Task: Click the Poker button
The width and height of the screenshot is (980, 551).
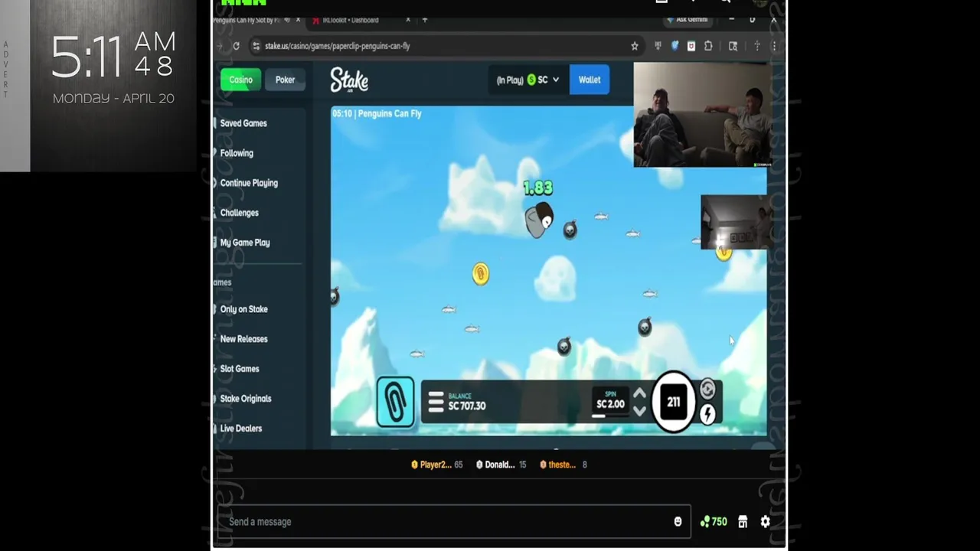Action: click(285, 80)
